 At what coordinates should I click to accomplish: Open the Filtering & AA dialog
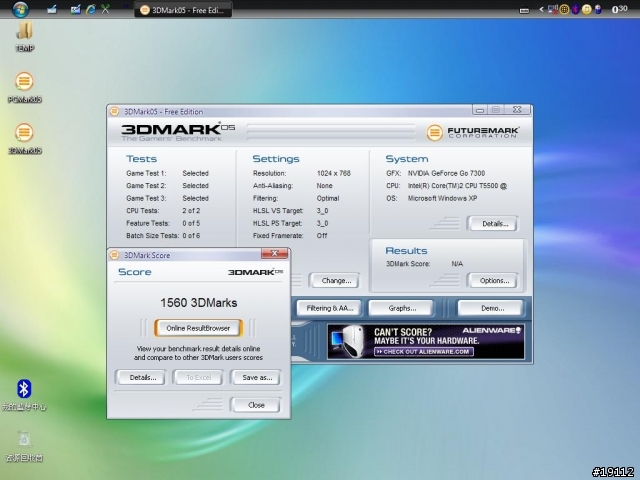point(329,308)
